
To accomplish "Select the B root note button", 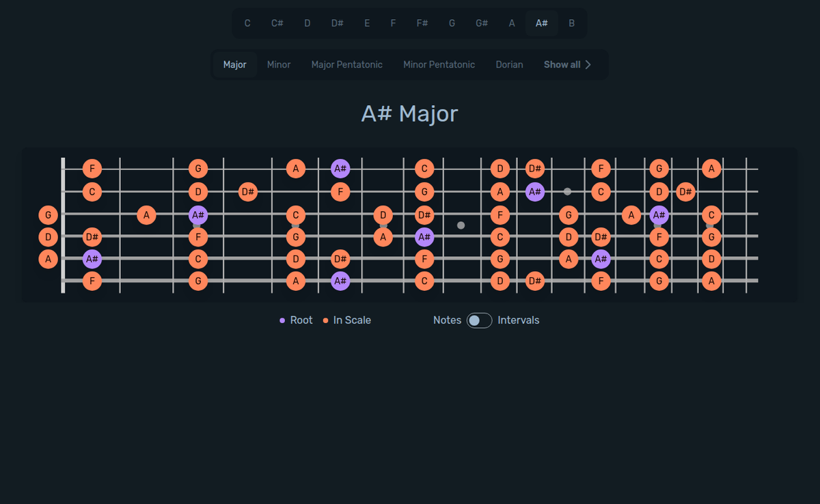I will [x=571, y=23].
